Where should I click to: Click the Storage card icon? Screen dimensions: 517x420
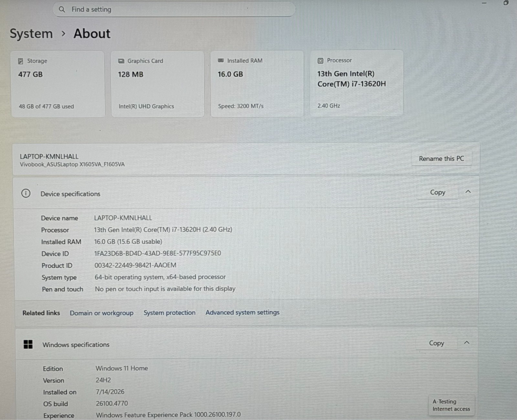point(21,61)
